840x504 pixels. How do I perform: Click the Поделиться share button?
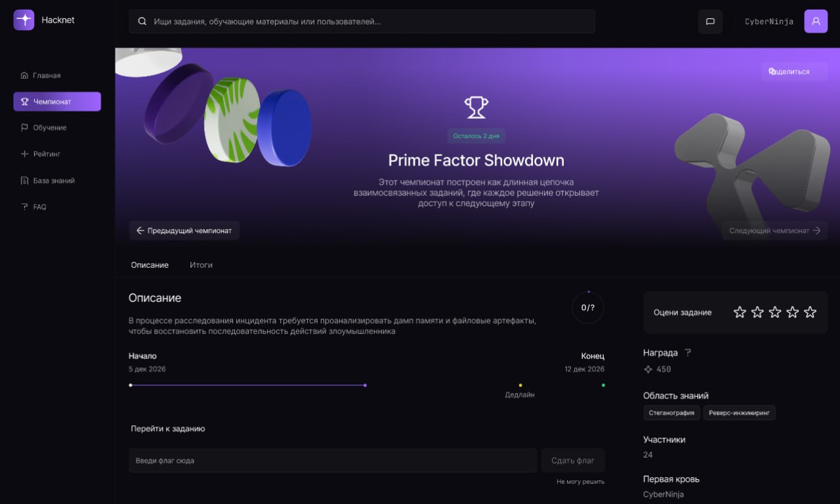[794, 72]
